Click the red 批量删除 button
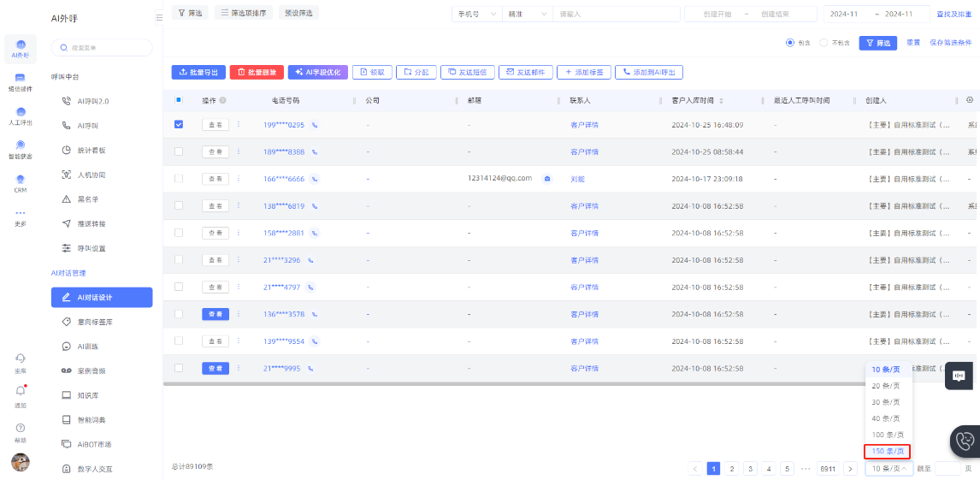Viewport: 980px width, 480px height. [257, 73]
